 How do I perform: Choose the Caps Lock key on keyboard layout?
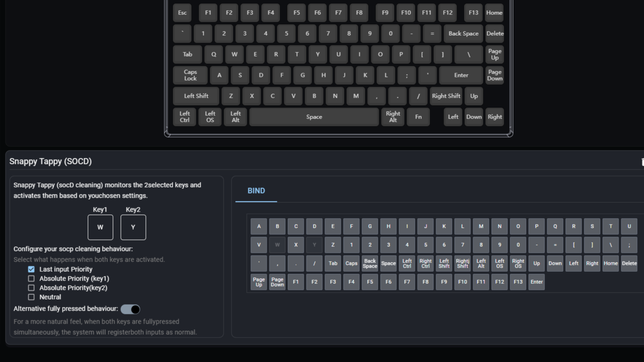190,75
